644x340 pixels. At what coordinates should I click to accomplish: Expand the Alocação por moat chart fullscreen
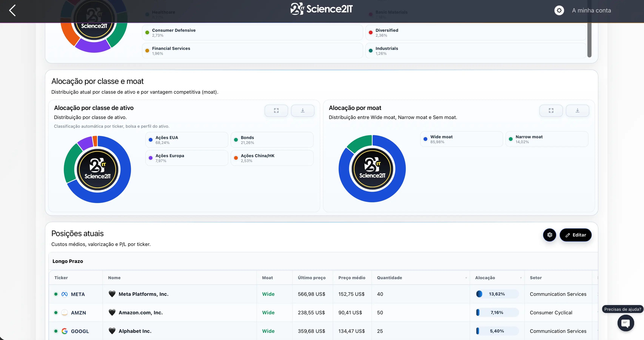click(x=551, y=110)
